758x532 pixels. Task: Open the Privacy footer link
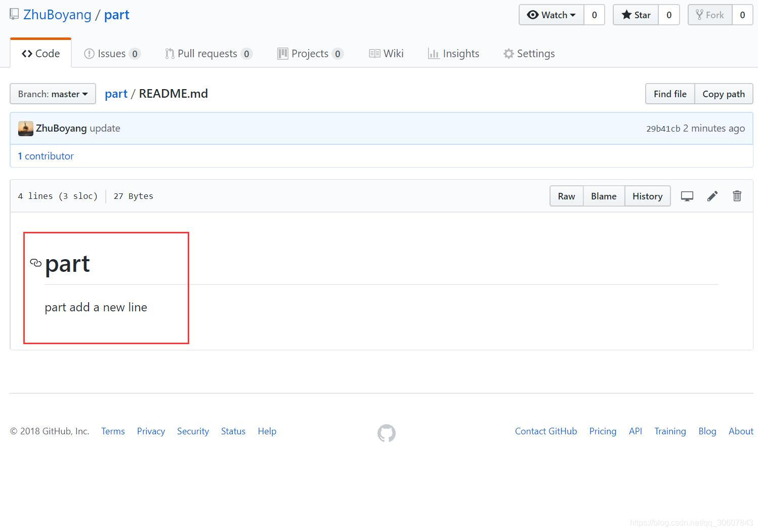point(151,431)
